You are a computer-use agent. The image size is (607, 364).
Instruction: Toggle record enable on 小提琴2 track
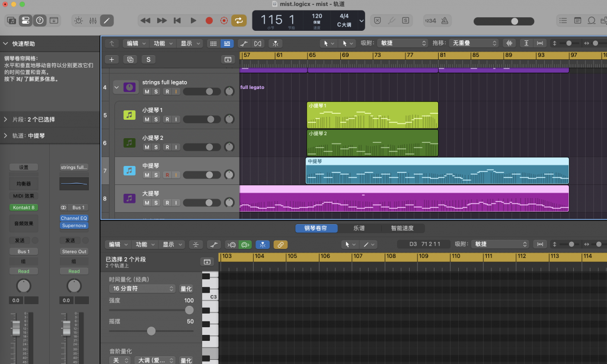click(167, 147)
